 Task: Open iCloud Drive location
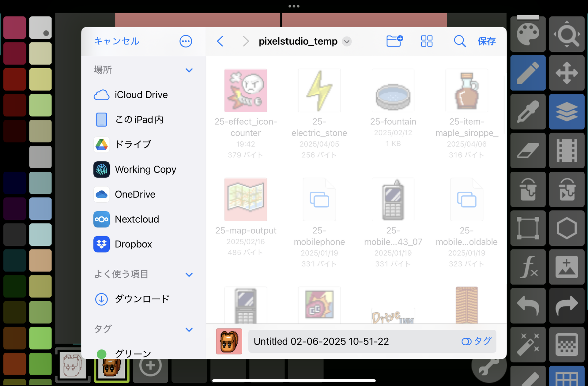click(x=141, y=95)
